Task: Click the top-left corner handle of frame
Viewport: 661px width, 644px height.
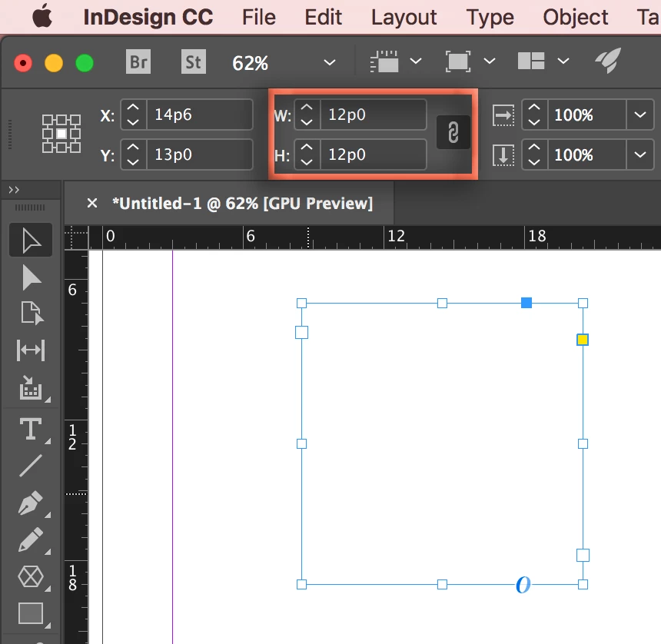Action: pyautogui.click(x=301, y=303)
